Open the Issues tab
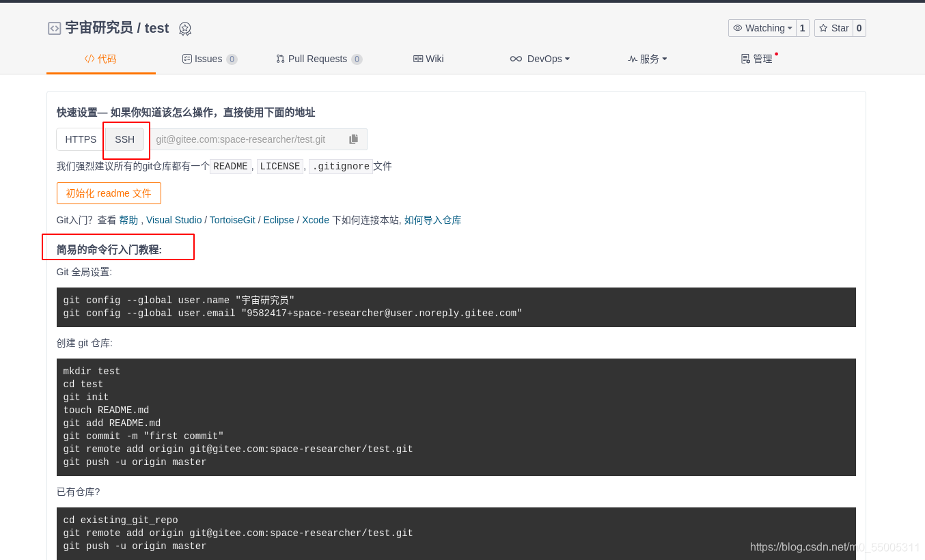This screenshot has width=925, height=560. point(210,59)
